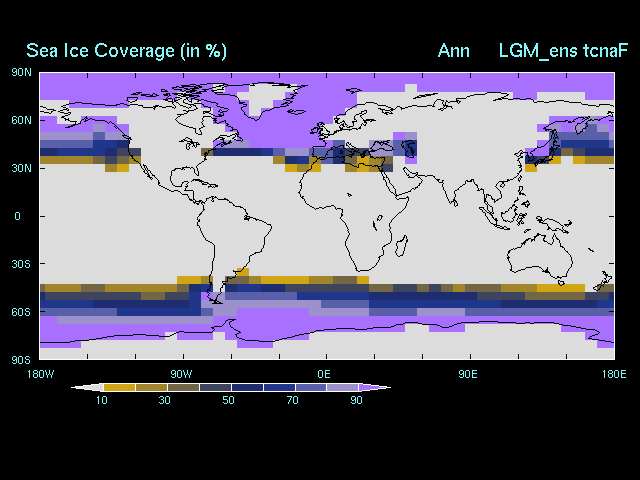The width and height of the screenshot is (640, 480).
Task: Click the '30N' latitude axis label
Action: click(21, 168)
